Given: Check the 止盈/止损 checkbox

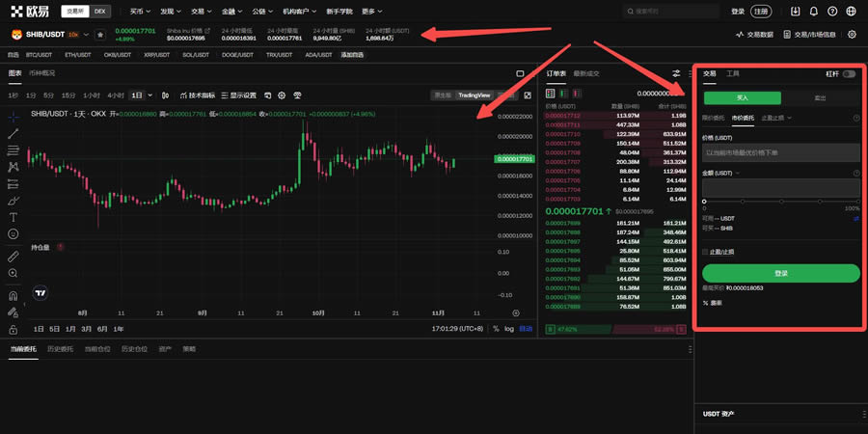Looking at the screenshot, I should 705,252.
